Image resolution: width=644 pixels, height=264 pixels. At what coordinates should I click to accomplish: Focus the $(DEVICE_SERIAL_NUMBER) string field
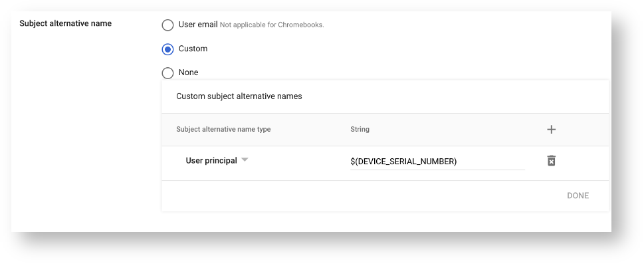click(437, 162)
